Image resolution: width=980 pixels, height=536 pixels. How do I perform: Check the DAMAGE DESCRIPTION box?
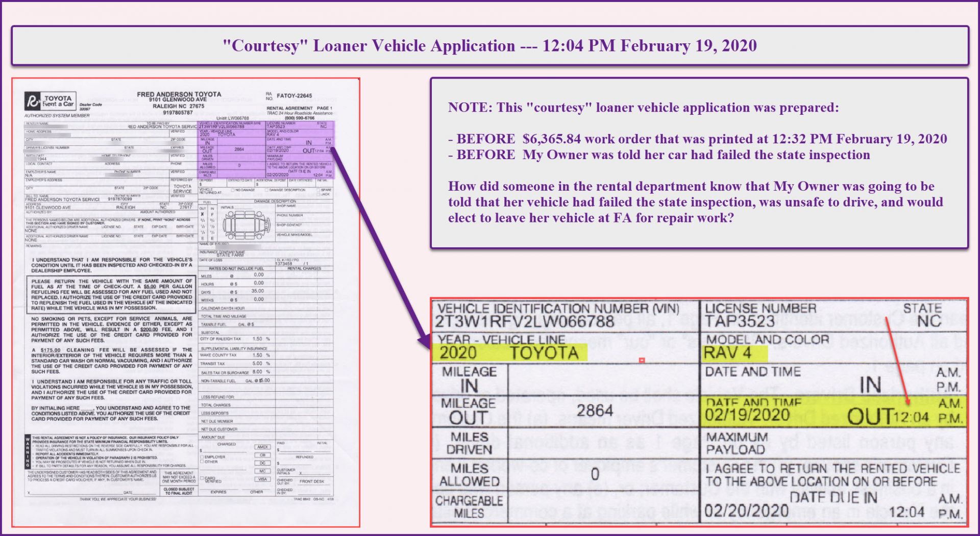(267, 190)
